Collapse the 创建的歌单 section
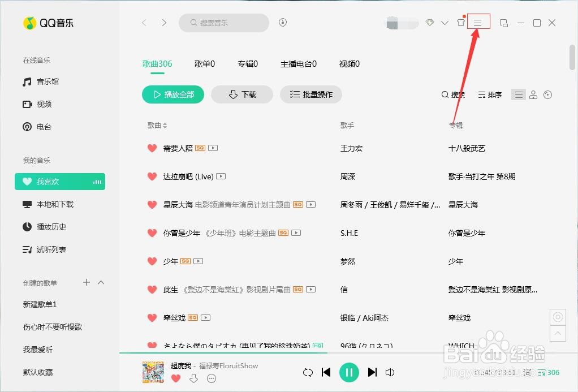The width and height of the screenshot is (578, 392). [100, 282]
